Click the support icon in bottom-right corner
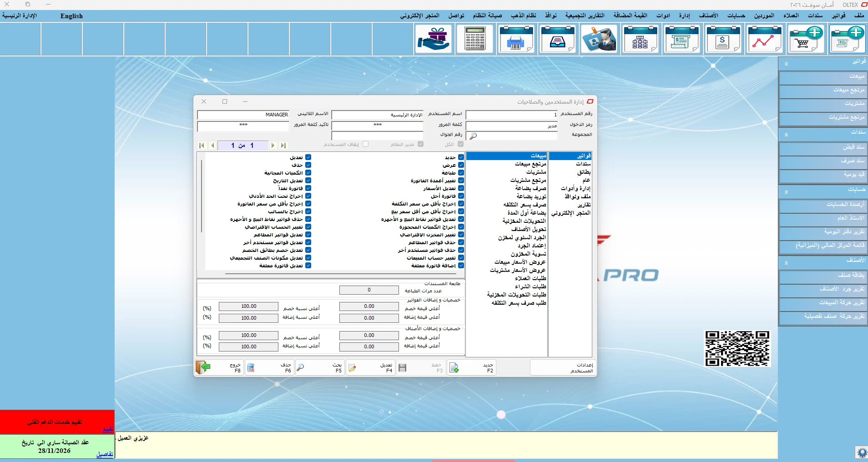868x462 pixels. (862, 452)
